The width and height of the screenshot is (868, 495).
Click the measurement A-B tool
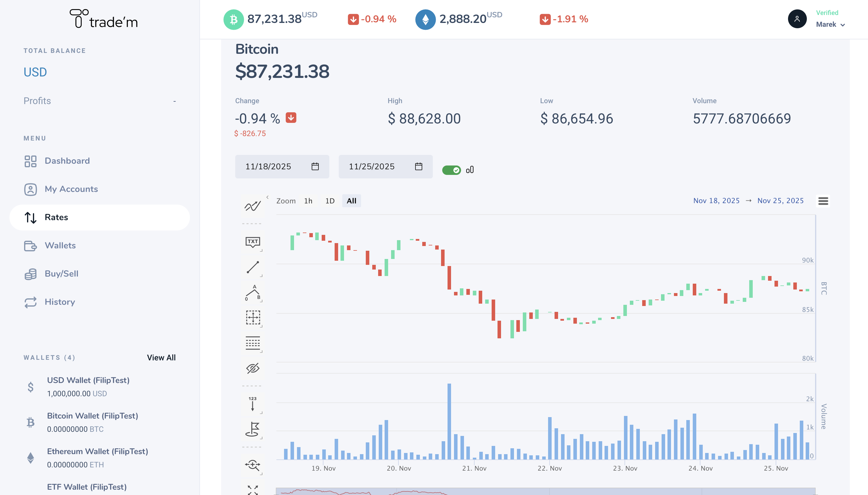tap(253, 293)
